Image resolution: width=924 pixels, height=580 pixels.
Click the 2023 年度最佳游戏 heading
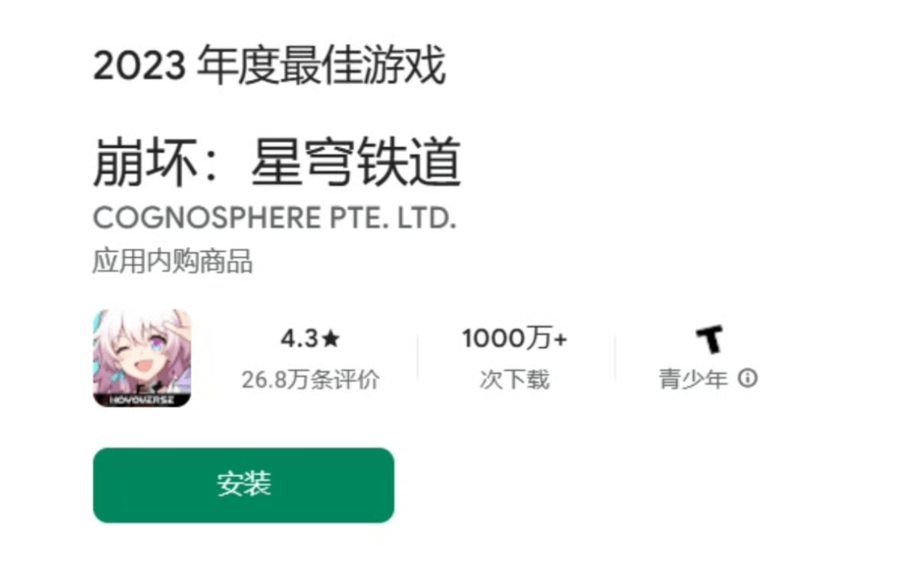pos(269,65)
